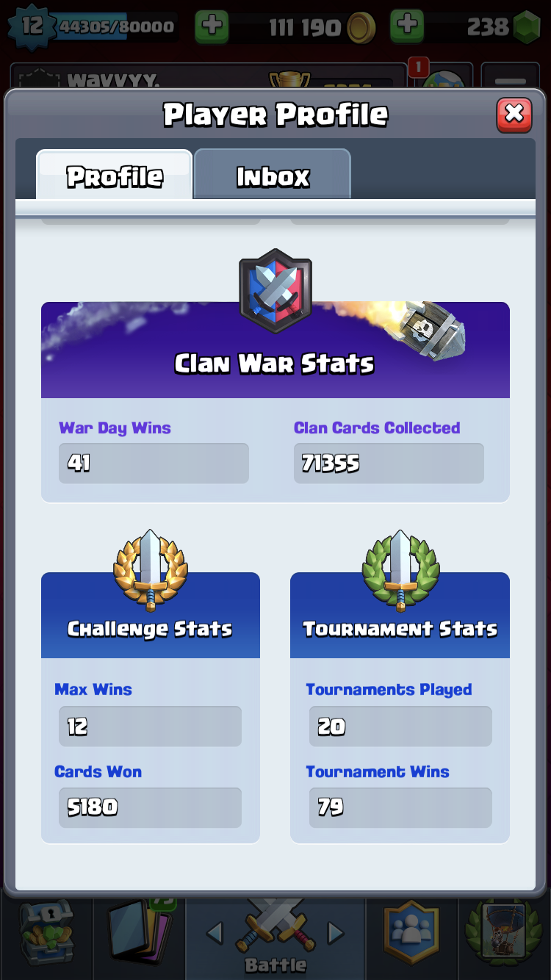Go to next arena with right arrow
This screenshot has width=551, height=980.
(336, 934)
